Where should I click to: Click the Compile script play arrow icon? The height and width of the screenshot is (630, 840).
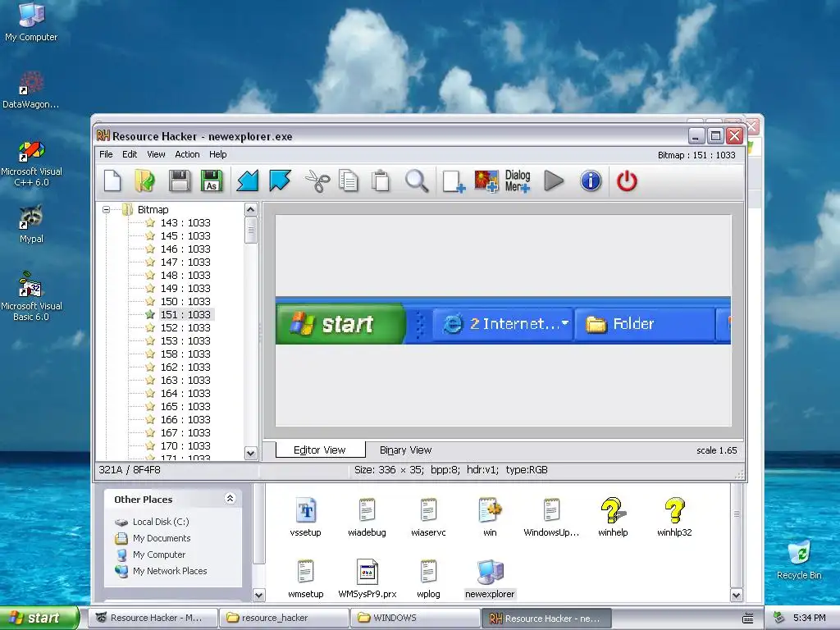point(554,181)
